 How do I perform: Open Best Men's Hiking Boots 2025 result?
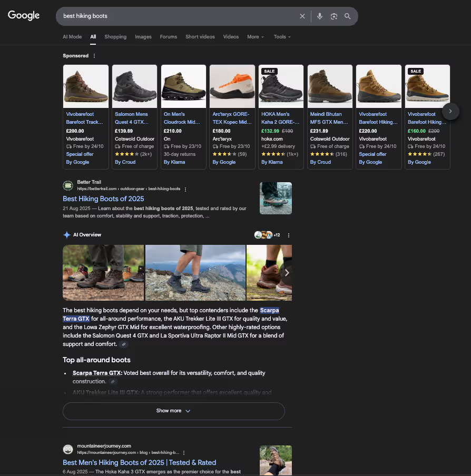(x=139, y=462)
